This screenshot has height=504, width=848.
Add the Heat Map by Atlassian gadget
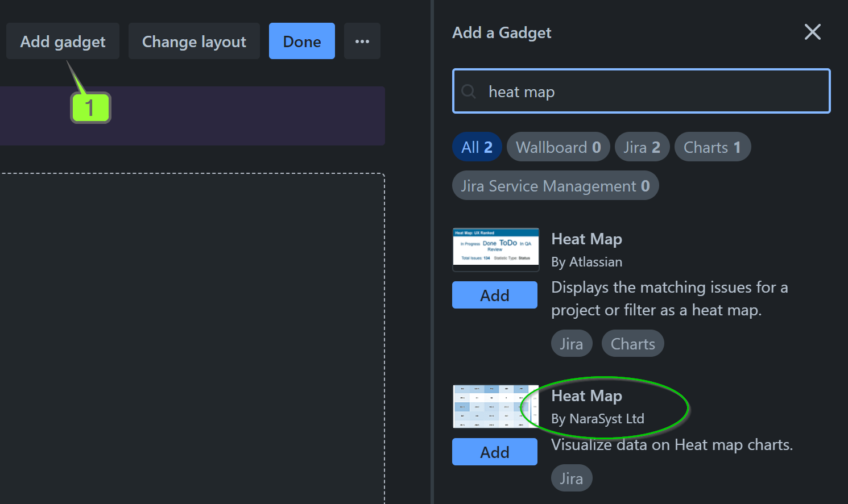(x=494, y=295)
